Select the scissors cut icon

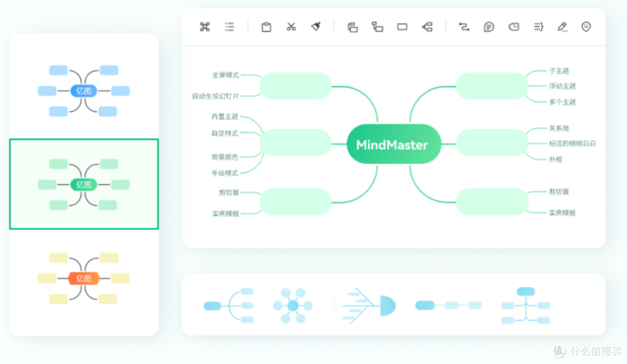(x=291, y=27)
